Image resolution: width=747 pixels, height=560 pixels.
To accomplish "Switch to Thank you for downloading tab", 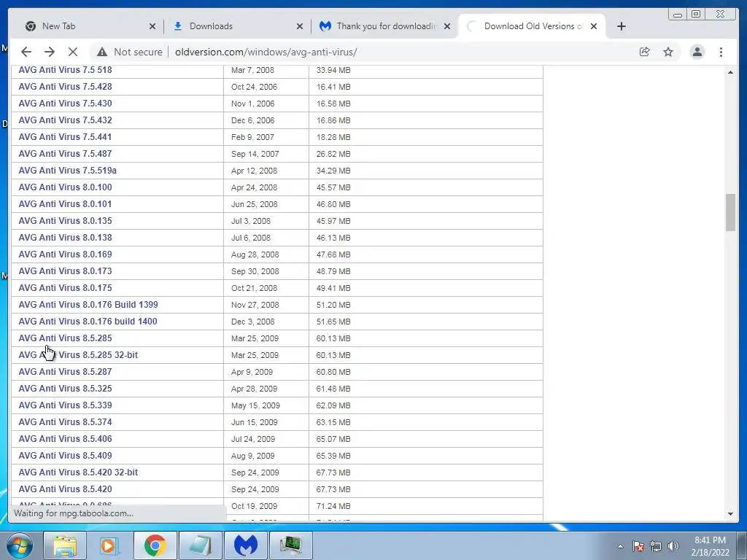I will point(386,26).
